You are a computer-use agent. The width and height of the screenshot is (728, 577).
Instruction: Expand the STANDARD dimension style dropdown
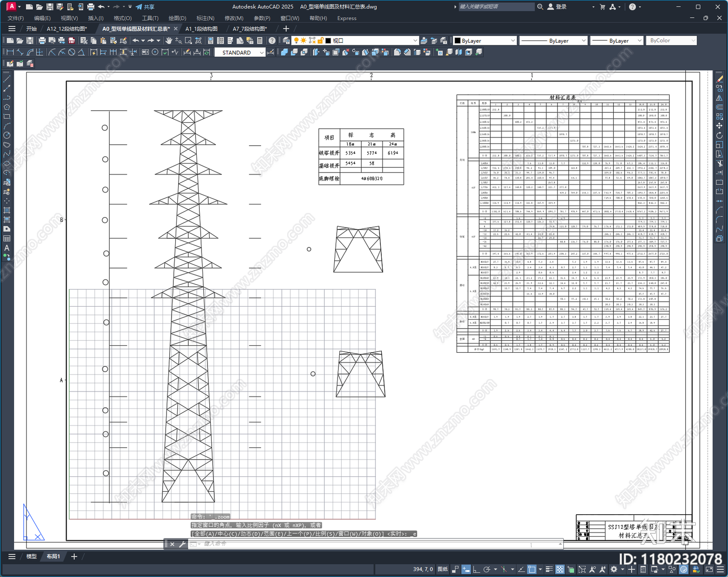pyautogui.click(x=262, y=53)
